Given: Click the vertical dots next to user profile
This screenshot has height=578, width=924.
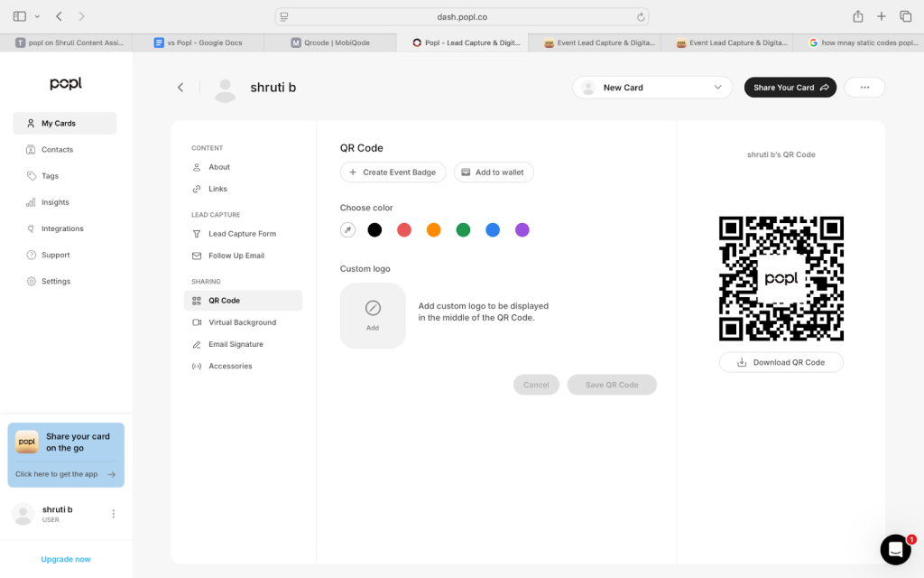Looking at the screenshot, I should coord(114,514).
